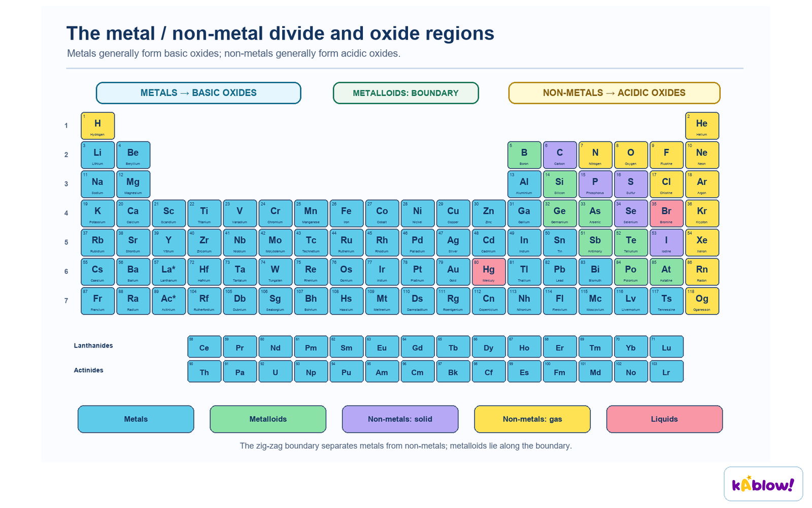Select the Helium (He) element tile
Screen dimensions: 812x508
pos(702,126)
